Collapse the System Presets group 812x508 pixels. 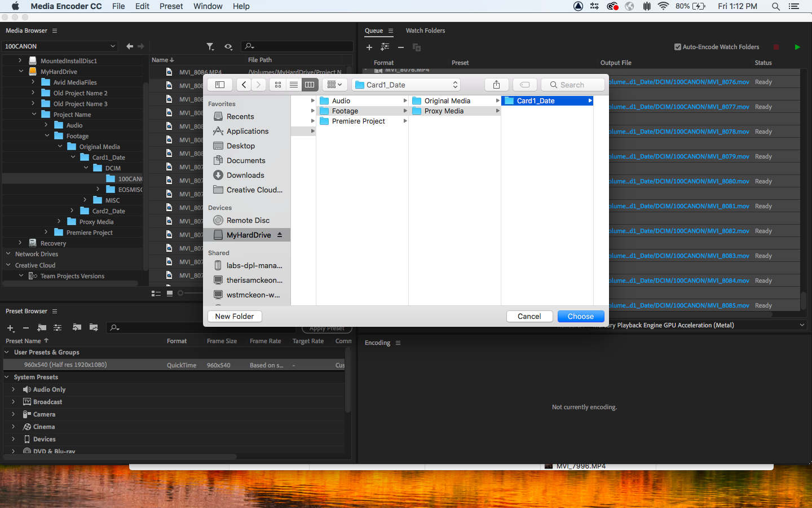point(8,377)
